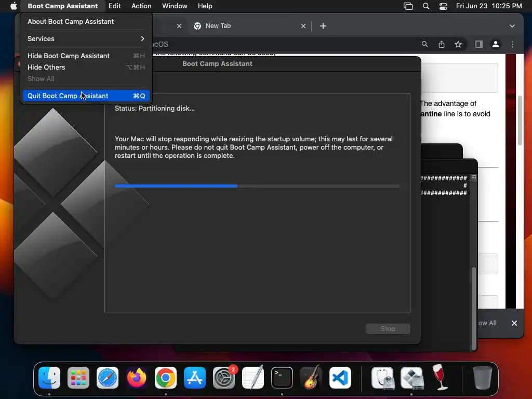Click the Boot Camp Assistant menu title
This screenshot has height=399, width=532.
62,6
